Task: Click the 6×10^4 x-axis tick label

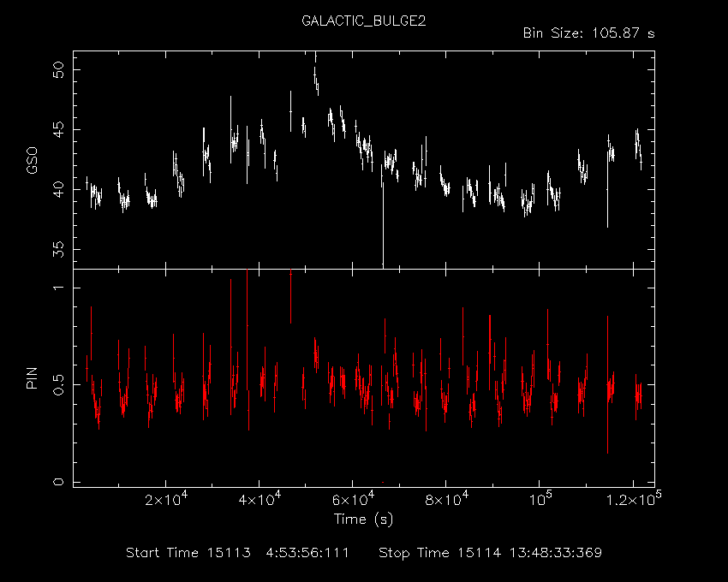Action: click(x=352, y=499)
